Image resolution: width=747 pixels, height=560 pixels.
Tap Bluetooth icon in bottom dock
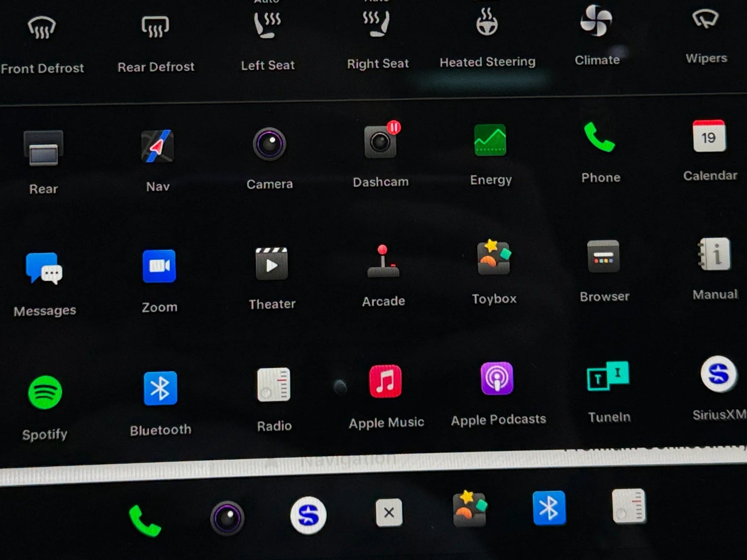click(x=549, y=508)
